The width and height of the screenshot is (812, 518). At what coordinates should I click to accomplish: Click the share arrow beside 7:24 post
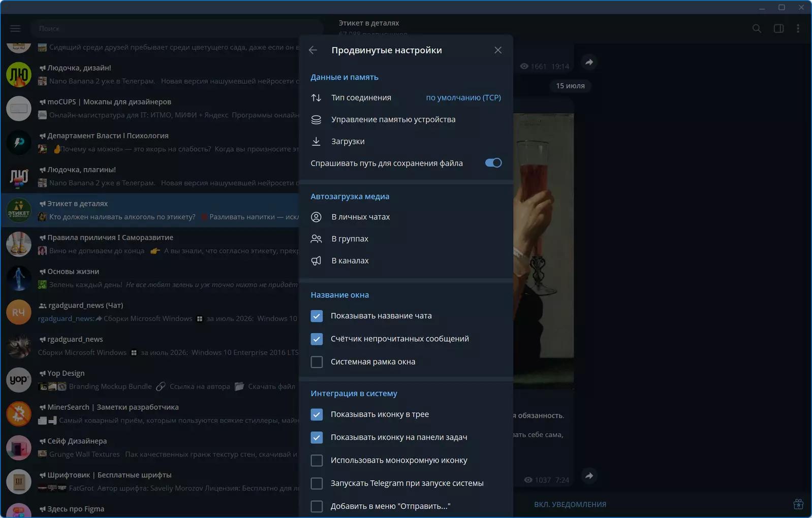click(x=589, y=476)
